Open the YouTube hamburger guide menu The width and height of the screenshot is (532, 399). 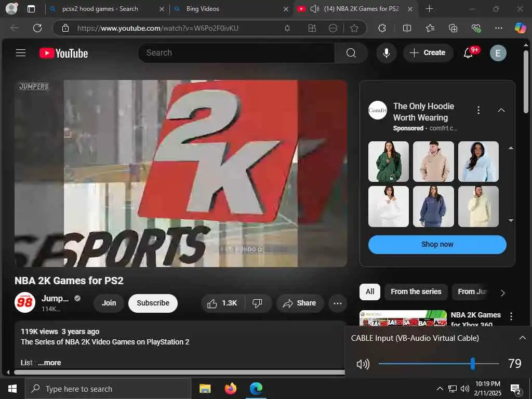pyautogui.click(x=21, y=52)
